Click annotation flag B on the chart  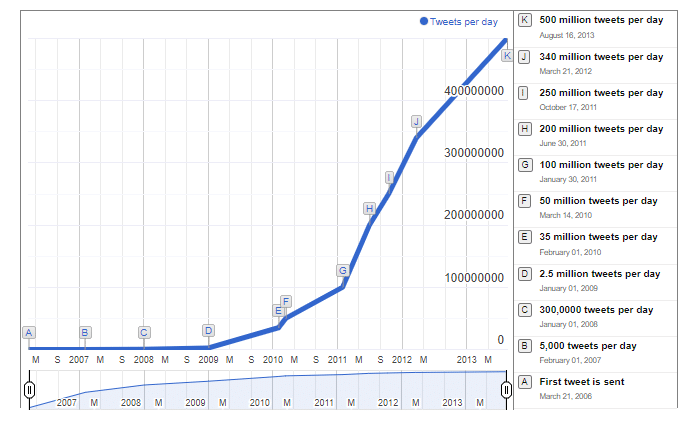[x=85, y=332]
